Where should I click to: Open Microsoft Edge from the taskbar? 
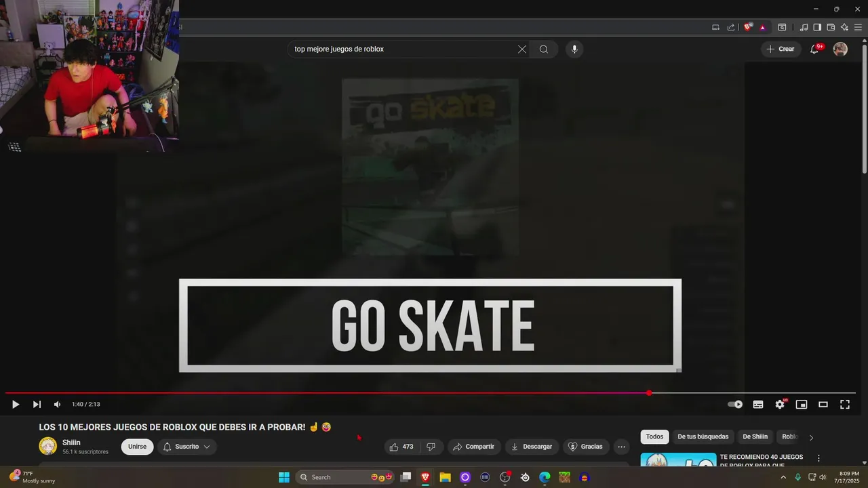tap(545, 477)
